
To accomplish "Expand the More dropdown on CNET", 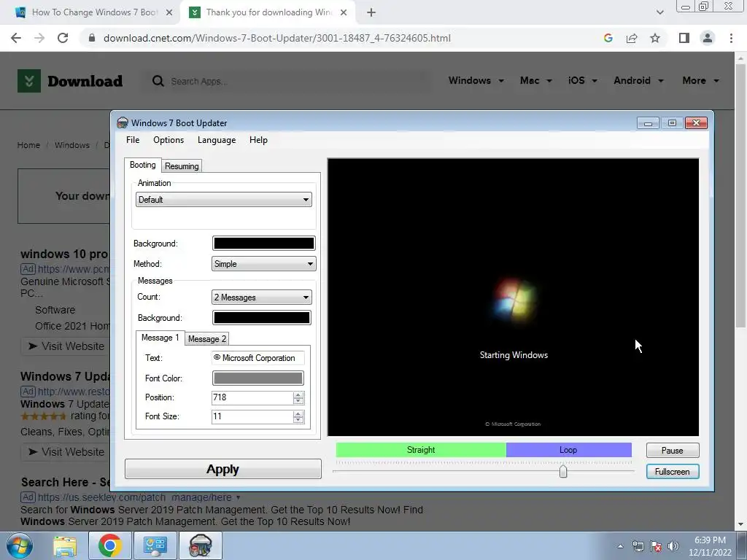I will coord(700,80).
